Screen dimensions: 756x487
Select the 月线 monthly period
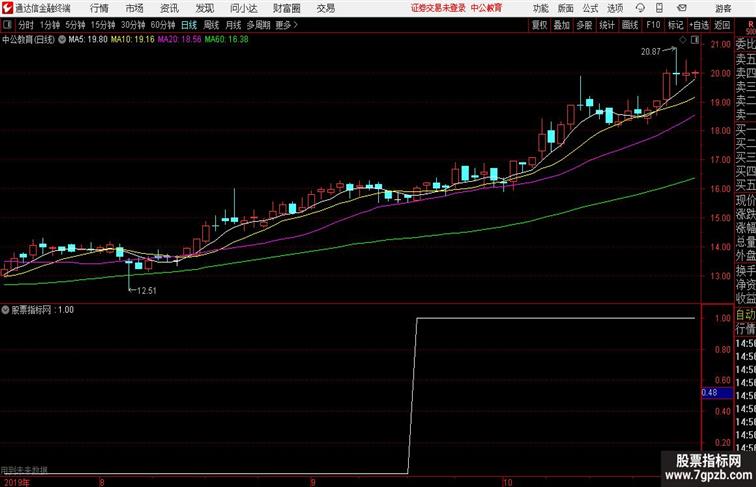tap(233, 25)
